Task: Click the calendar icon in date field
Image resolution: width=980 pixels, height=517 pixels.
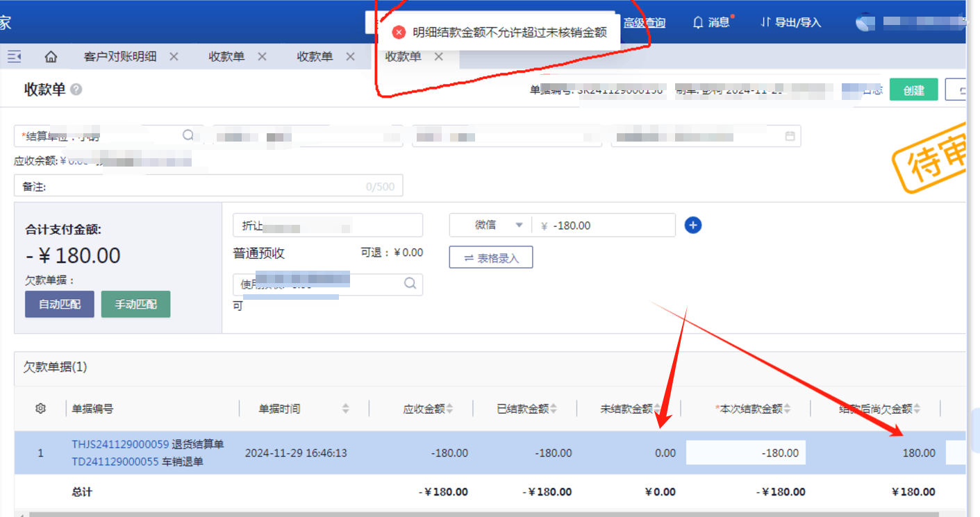Action: pos(790,136)
